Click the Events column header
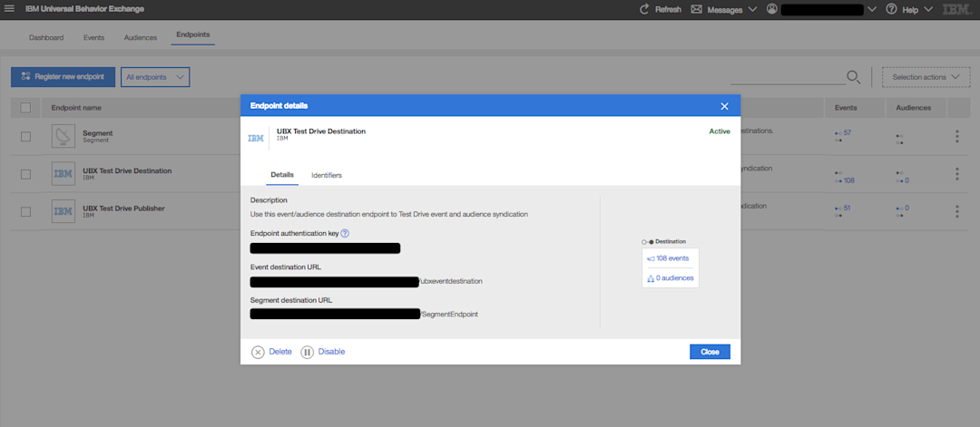The width and height of the screenshot is (980, 427). 846,107
